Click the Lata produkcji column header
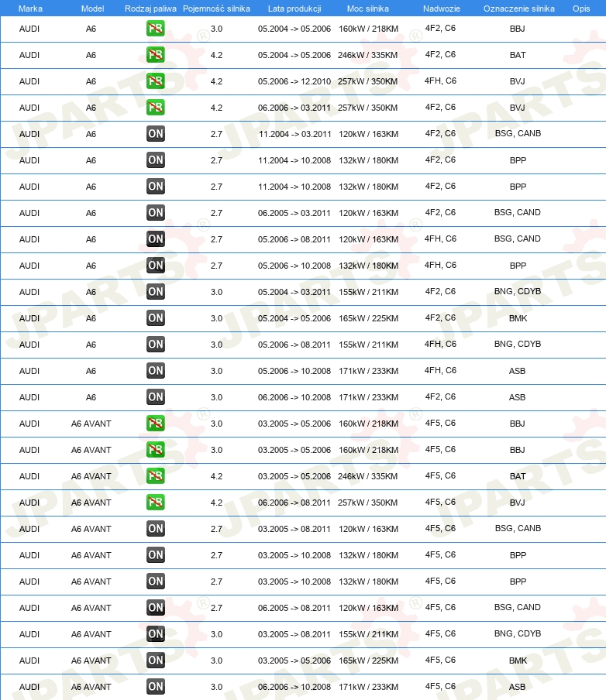Image resolution: width=606 pixels, height=700 pixels. pyautogui.click(x=294, y=9)
